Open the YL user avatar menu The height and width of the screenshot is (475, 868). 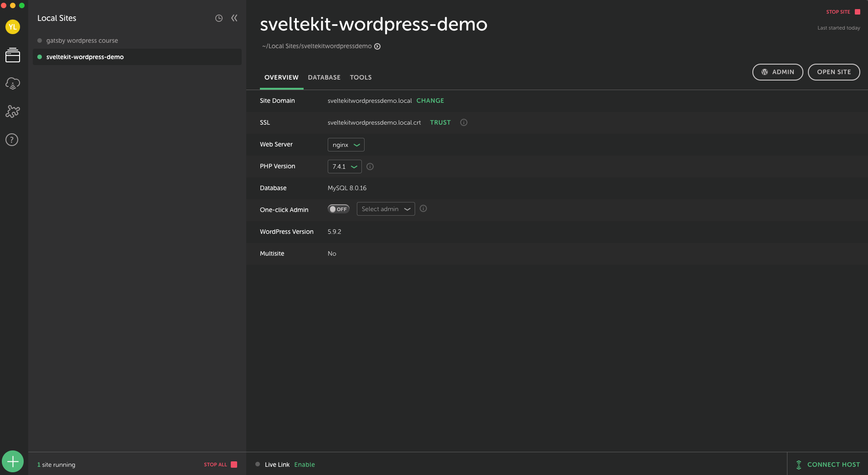(x=13, y=27)
